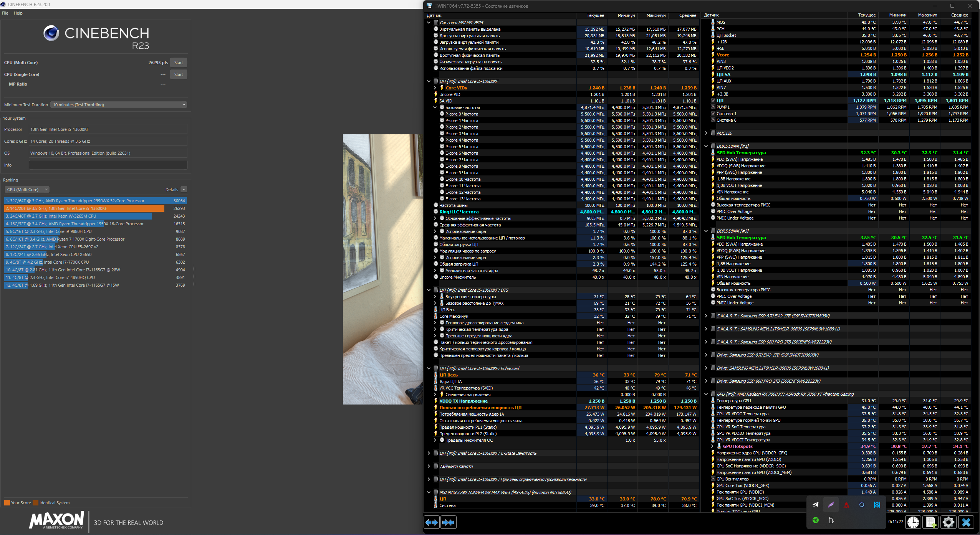Click the clock reset timer icon
The image size is (980, 535).
click(x=913, y=522)
